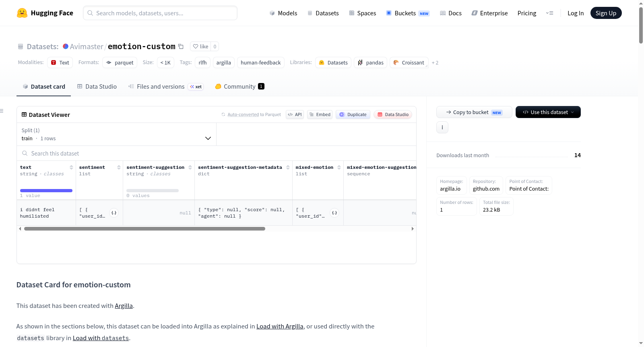The image size is (644, 347).
Task: Open the extra navigation menu icon
Action: pos(549,13)
